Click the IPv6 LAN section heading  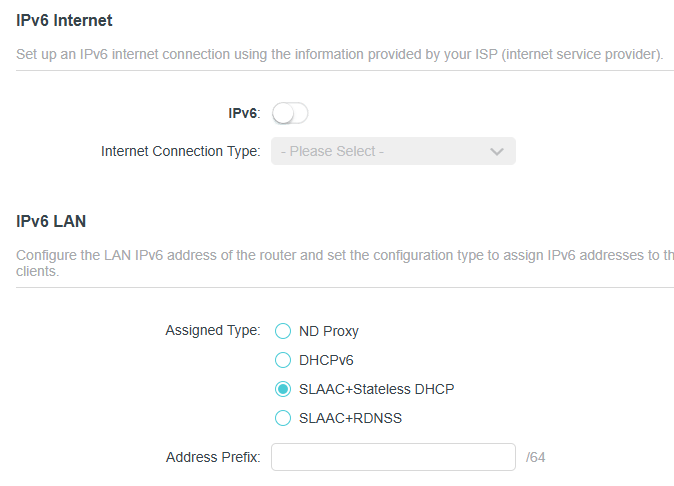point(51,220)
